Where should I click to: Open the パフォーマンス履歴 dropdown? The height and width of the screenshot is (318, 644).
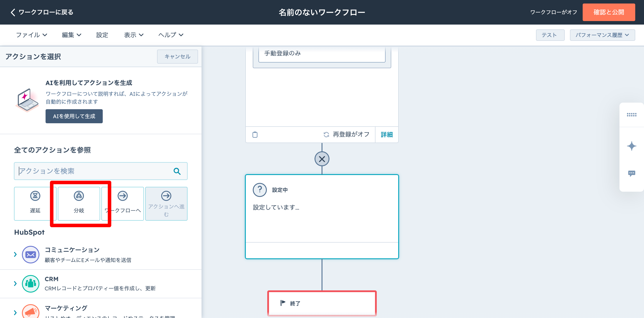[x=602, y=35]
